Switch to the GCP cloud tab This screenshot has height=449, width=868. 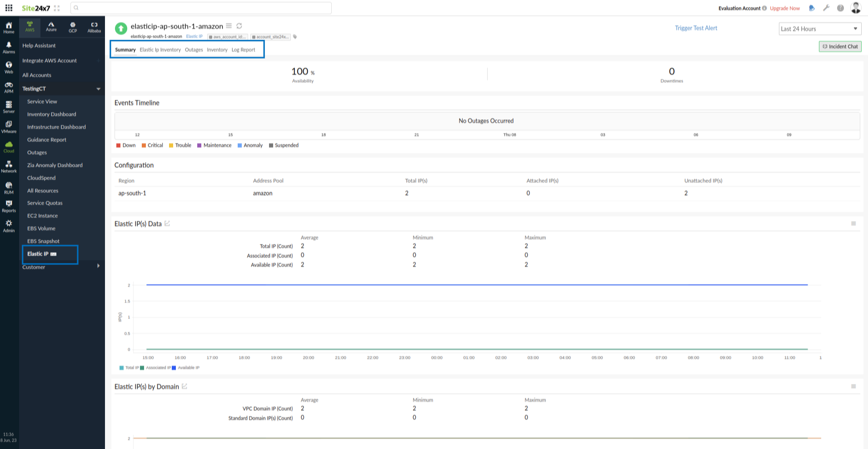pos(73,27)
